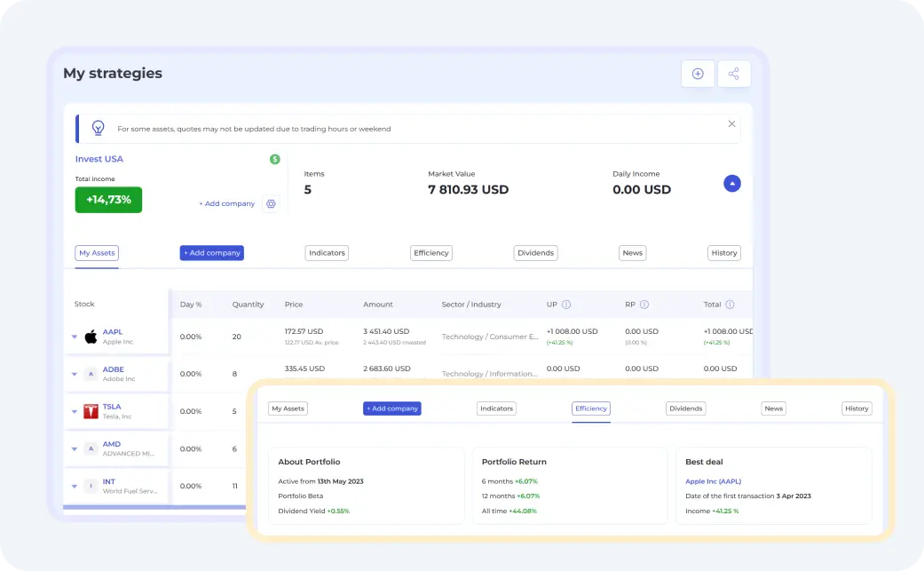Click the share strategy icon
The image size is (924, 571).
pyautogui.click(x=734, y=74)
